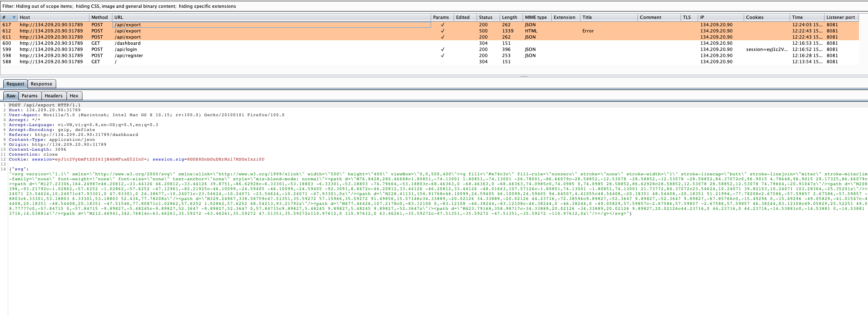
Task: Sort table by Status column
Action: (x=488, y=17)
